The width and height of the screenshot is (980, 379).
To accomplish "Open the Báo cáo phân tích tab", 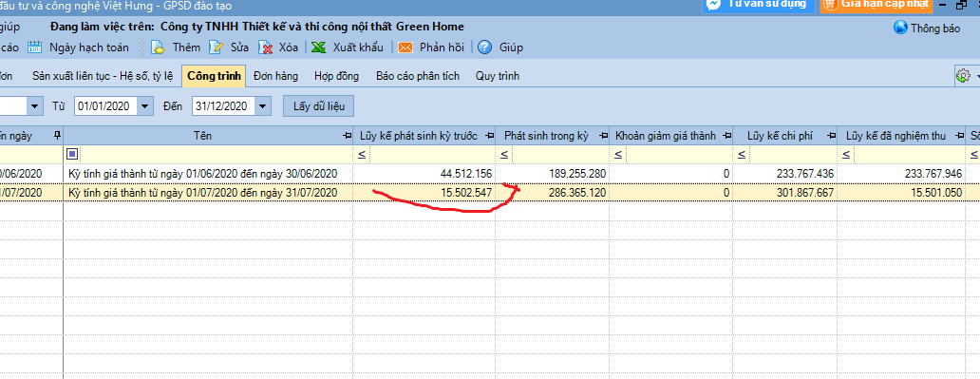I will (x=418, y=76).
